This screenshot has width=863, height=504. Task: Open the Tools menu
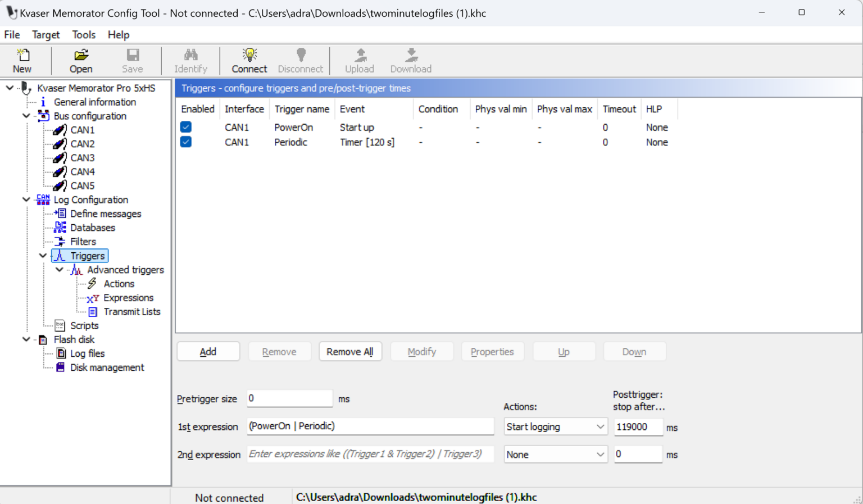84,34
